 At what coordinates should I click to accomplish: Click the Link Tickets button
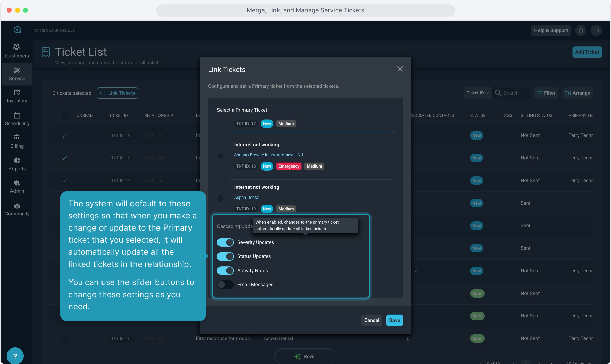point(117,93)
